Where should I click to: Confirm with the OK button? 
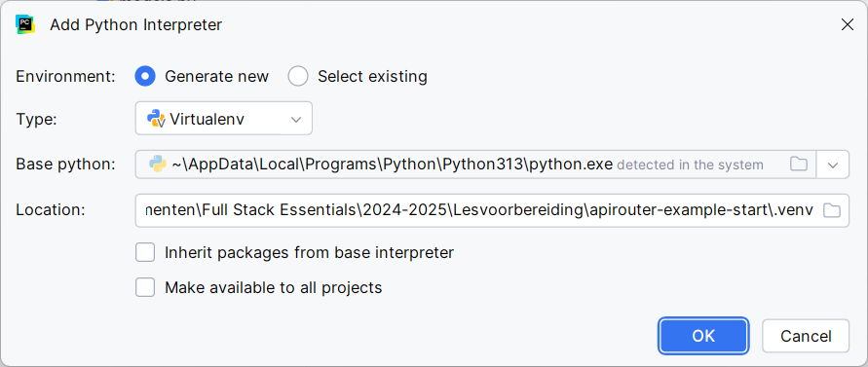pyautogui.click(x=703, y=336)
